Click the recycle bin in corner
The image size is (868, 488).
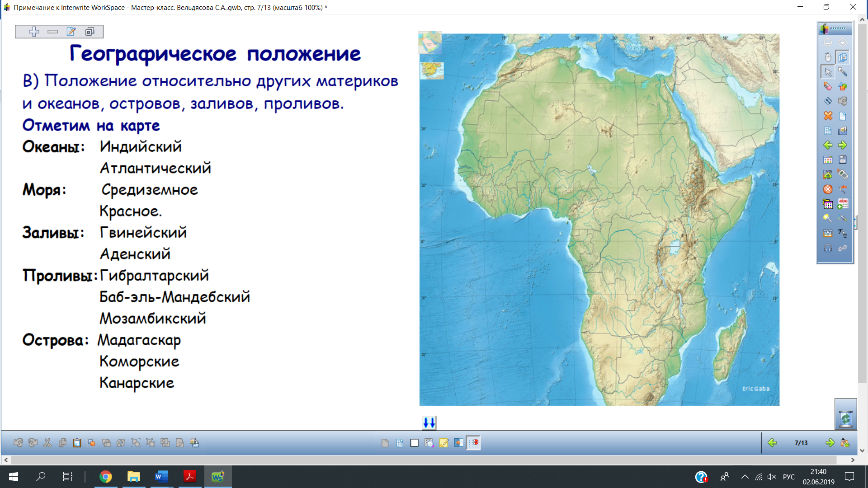pos(845,418)
